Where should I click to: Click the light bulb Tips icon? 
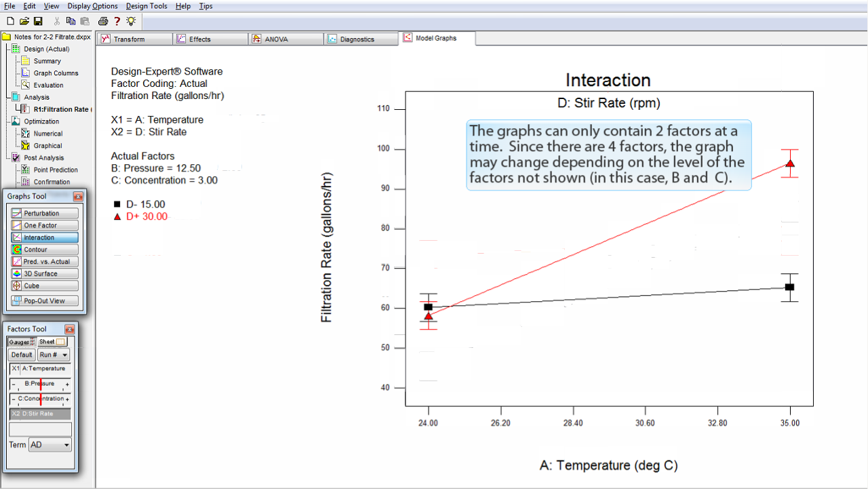pos(131,22)
